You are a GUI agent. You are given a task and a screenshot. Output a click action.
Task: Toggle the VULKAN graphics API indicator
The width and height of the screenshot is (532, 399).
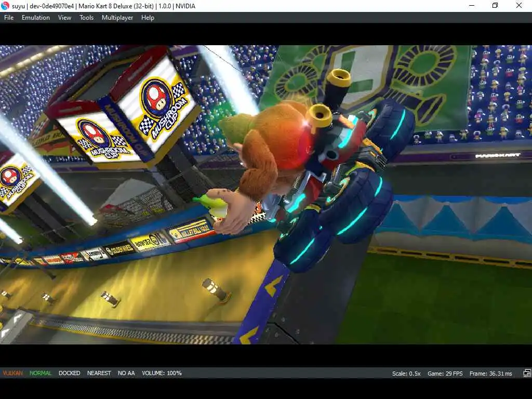[x=12, y=373]
